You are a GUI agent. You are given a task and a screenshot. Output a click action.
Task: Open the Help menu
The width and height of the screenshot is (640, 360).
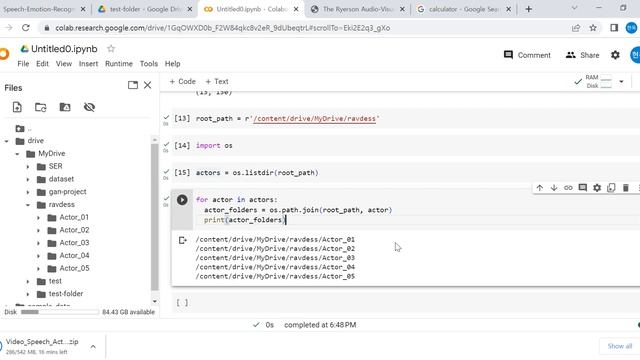coord(172,64)
